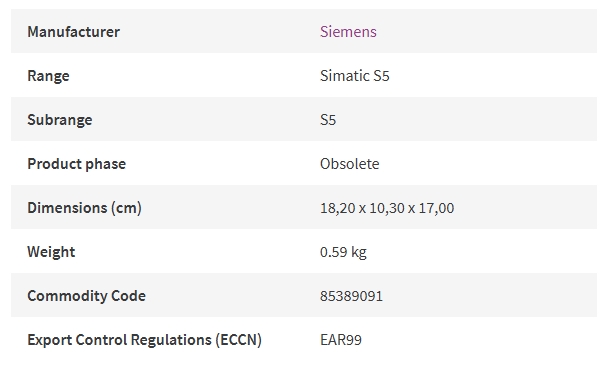This screenshot has width=612, height=367.
Task: Click empty area of the Dimensions row
Action: (527, 207)
